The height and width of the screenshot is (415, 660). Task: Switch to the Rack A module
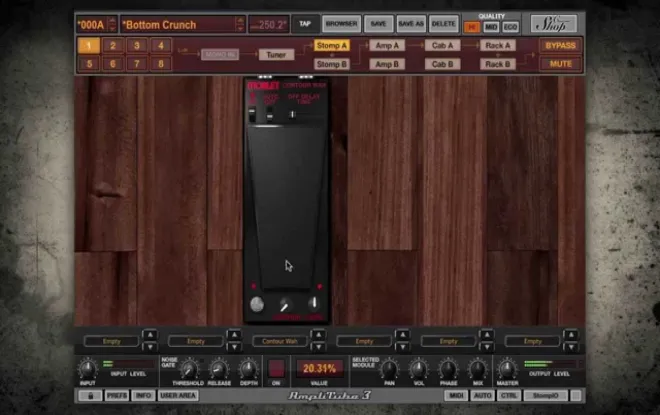click(498, 45)
